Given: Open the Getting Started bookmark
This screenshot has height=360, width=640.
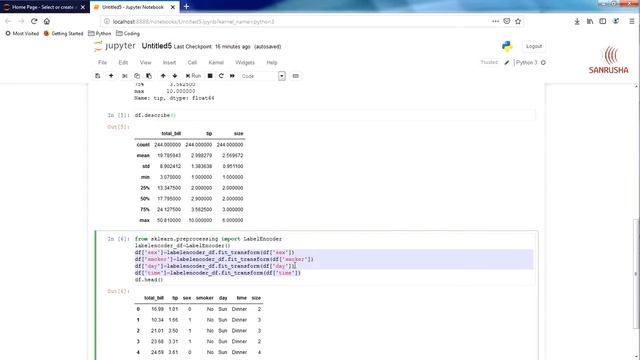Looking at the screenshot, I should [63, 33].
